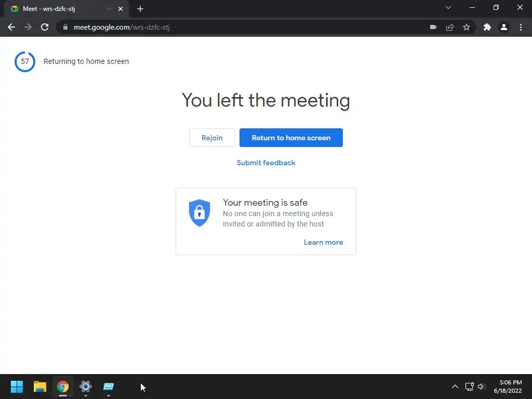532x399 pixels.
Task: Expand the tab search chevron
Action: pyautogui.click(x=448, y=7)
